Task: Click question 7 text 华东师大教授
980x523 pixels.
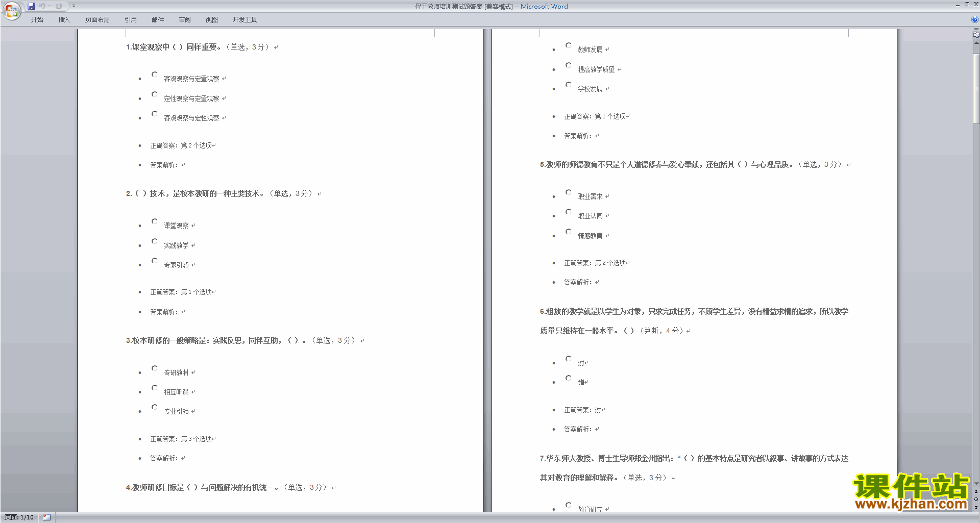Action: (694, 468)
